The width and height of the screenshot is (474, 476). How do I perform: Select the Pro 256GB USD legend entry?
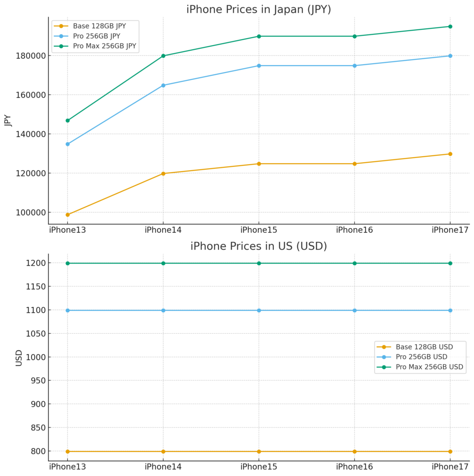click(x=421, y=357)
